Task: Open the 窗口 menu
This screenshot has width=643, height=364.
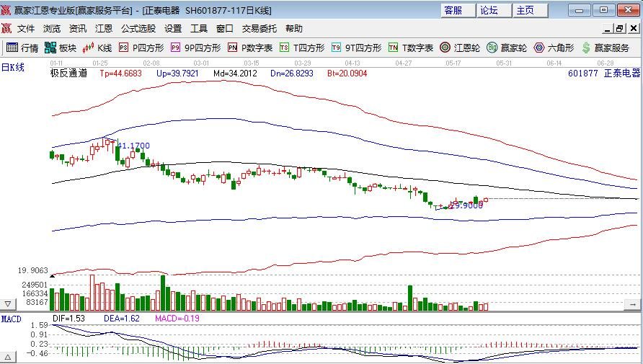Action: [225, 29]
